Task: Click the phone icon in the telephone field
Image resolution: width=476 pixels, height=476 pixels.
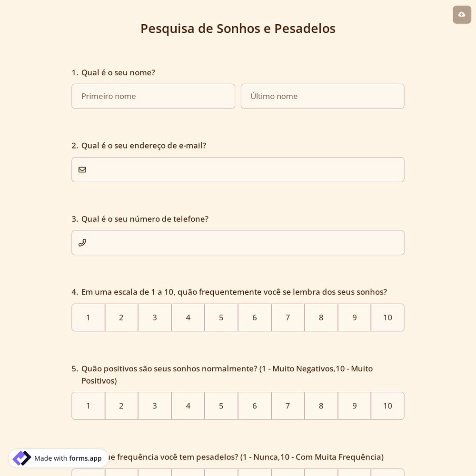Action: coord(82,242)
